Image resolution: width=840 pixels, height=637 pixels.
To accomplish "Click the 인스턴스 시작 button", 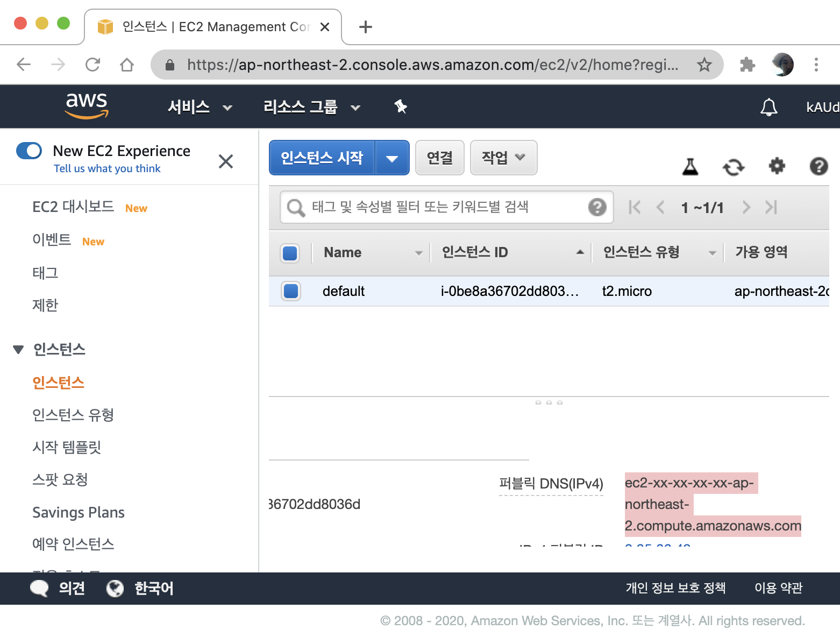I will click(322, 158).
